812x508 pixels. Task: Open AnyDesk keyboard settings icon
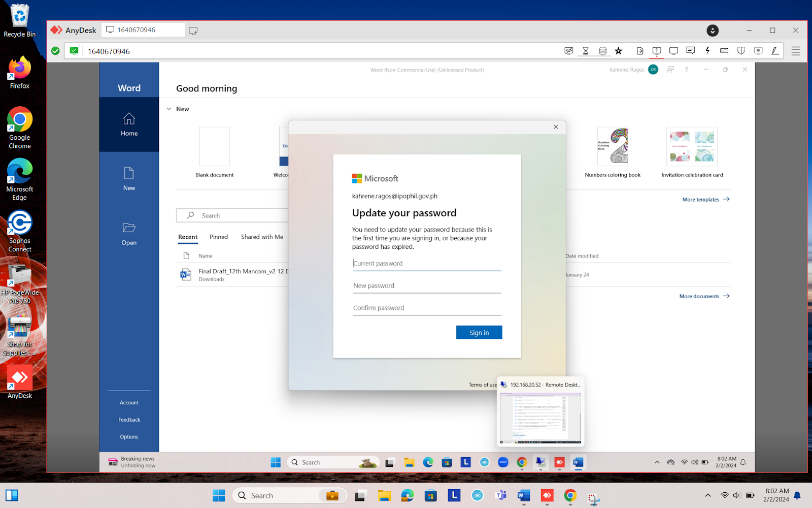724,51
